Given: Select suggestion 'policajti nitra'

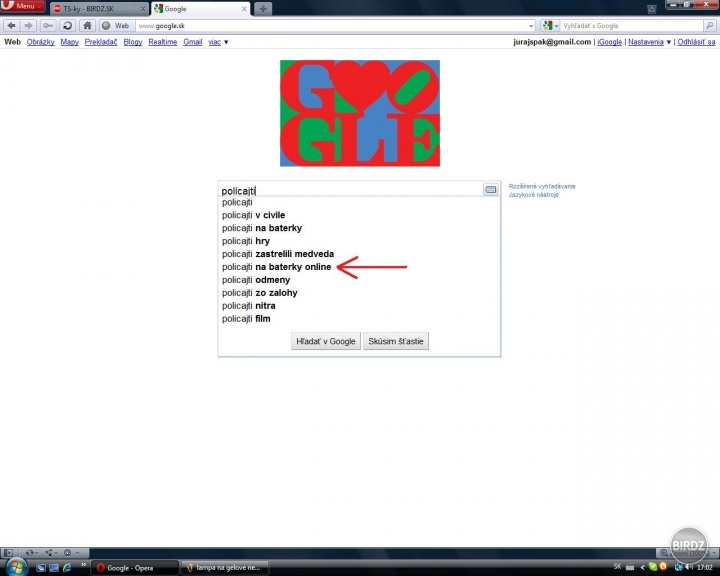Looking at the screenshot, I should (x=359, y=305).
